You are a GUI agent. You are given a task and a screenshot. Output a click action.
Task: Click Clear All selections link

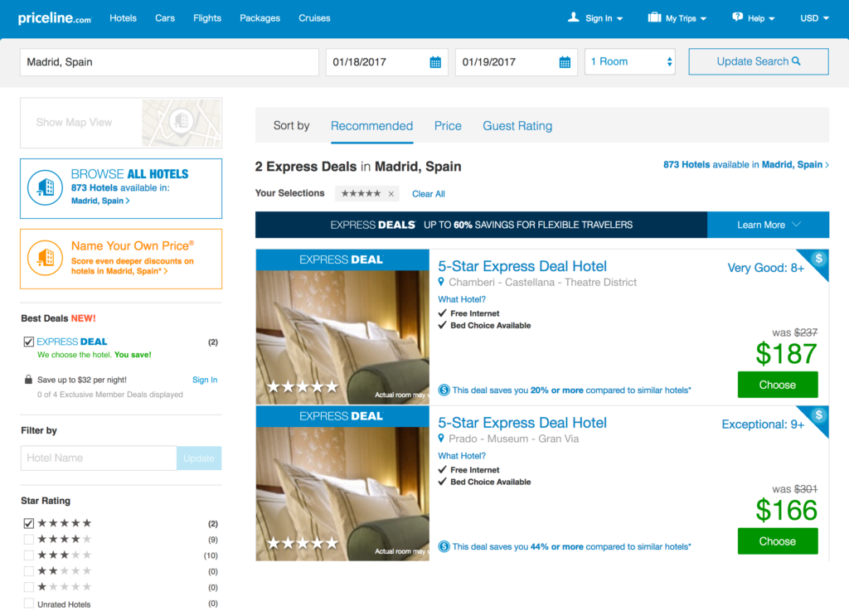pos(429,194)
